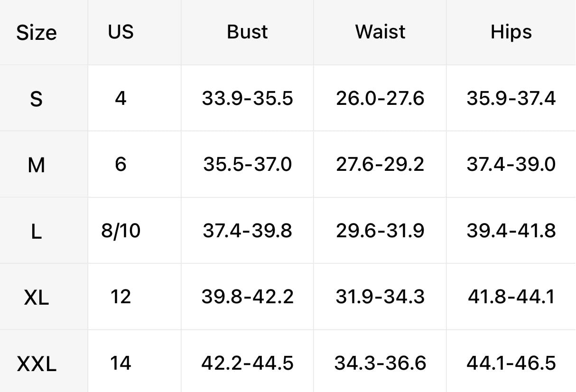
Task: Click US size 8/10 cell
Action: click(121, 231)
